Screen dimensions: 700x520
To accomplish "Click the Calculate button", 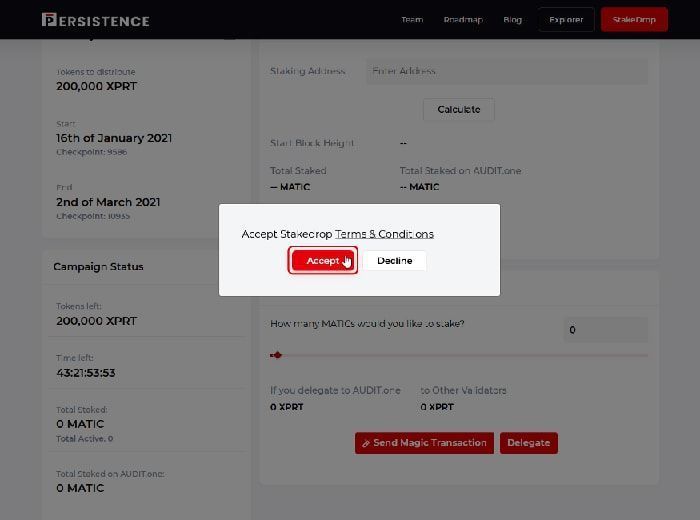I will point(458,109).
